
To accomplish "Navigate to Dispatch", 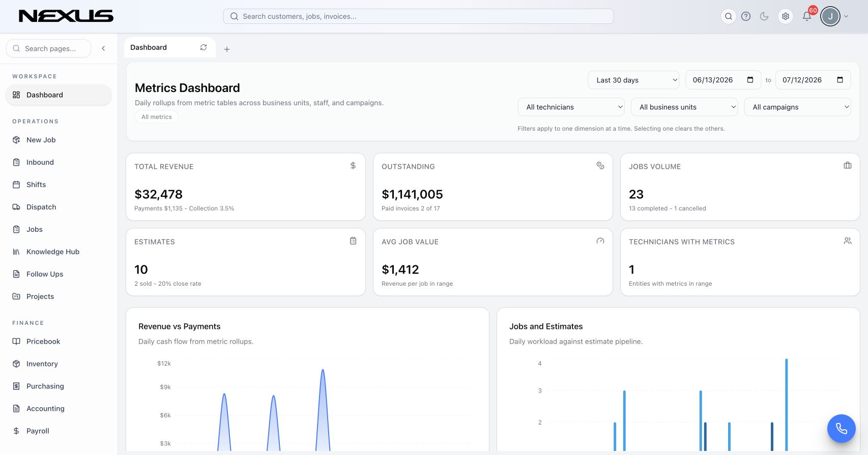I will tap(59, 207).
